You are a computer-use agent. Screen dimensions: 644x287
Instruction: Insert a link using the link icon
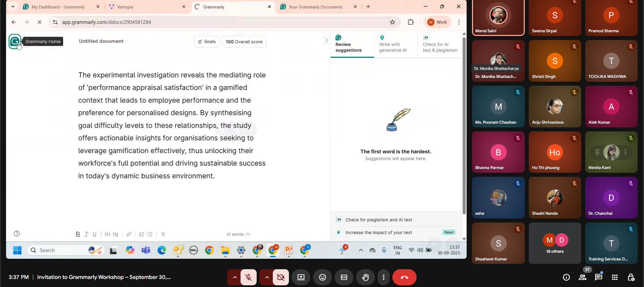click(x=129, y=234)
